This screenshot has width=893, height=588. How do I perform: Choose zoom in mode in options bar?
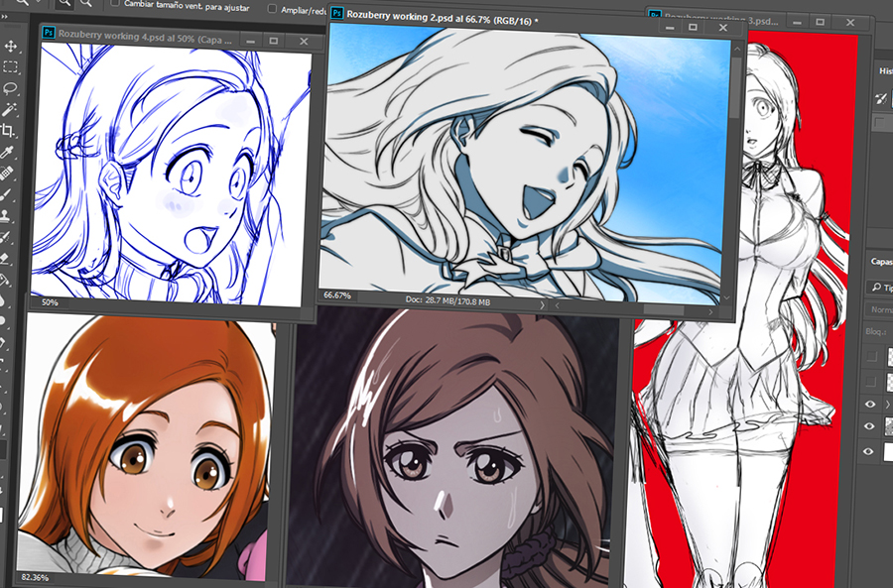(64, 3)
